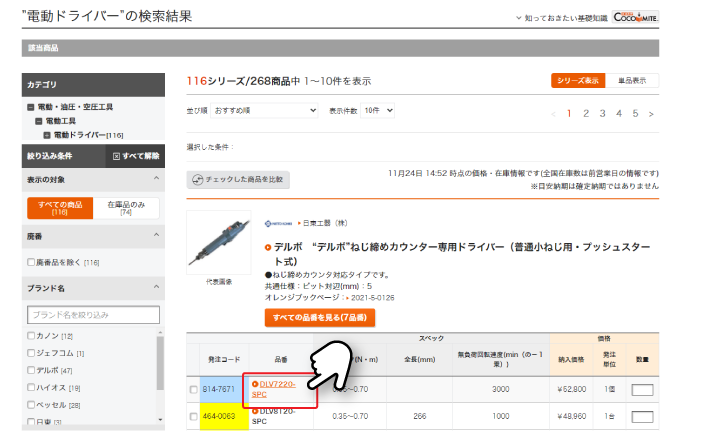Focus the ブランド名を絞り込み input field
This screenshot has height=431, width=701.
pyautogui.click(x=93, y=315)
